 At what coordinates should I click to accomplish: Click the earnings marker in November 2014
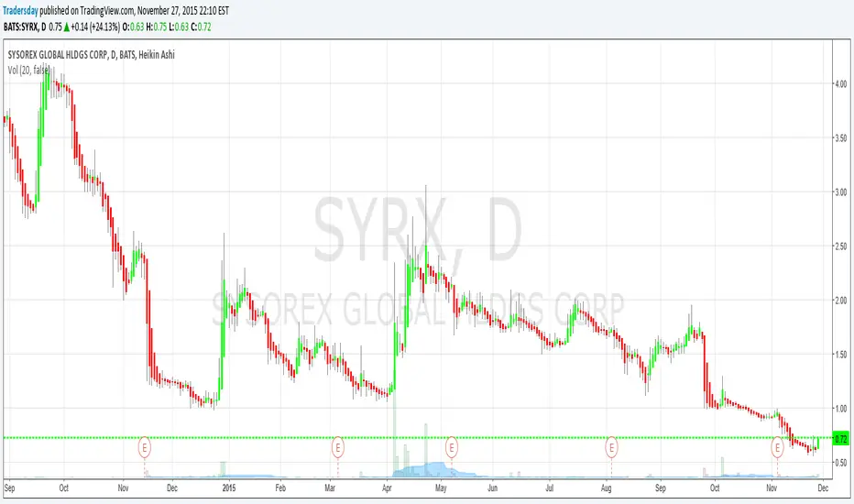pyautogui.click(x=145, y=448)
